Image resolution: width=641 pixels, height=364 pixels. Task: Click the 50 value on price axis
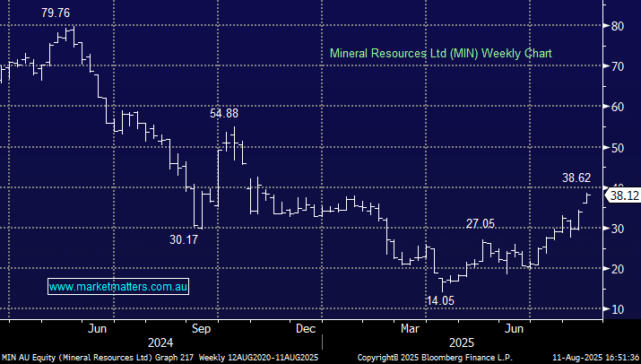coord(618,148)
